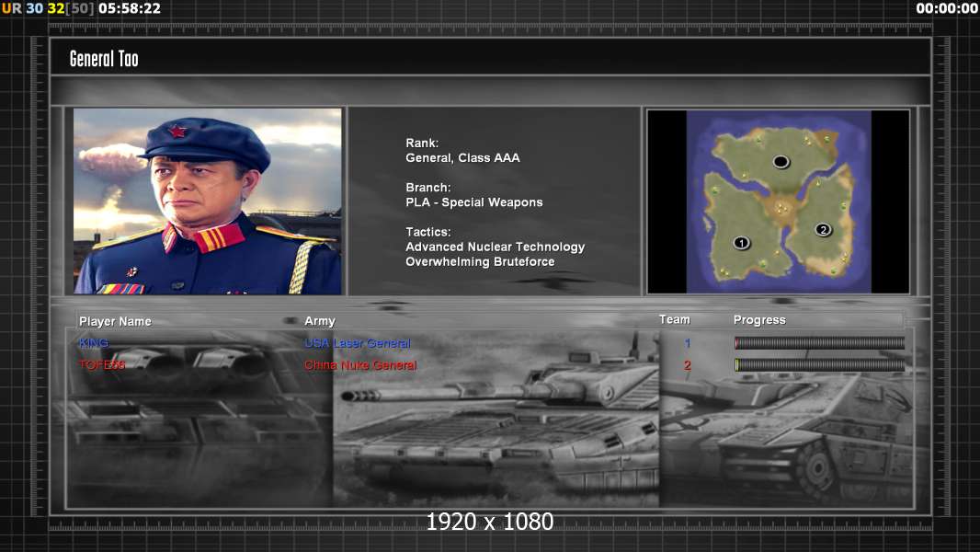Click the Army column header
980x552 pixels.
coord(320,321)
